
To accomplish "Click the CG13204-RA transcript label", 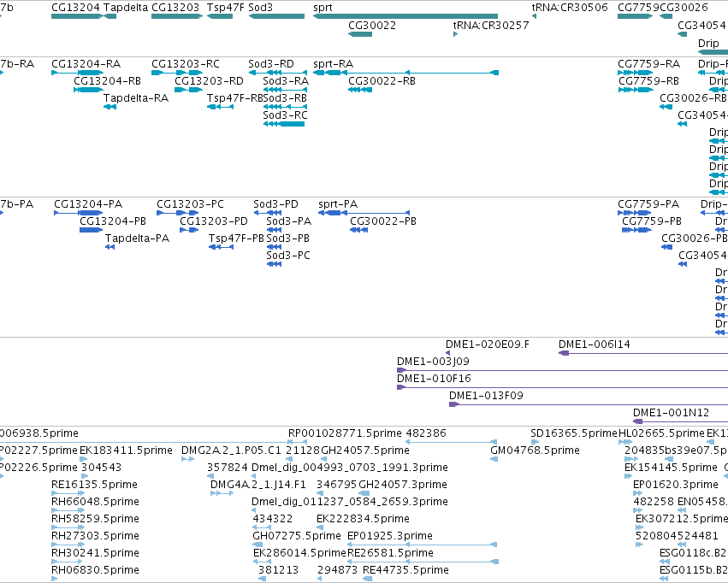I will pos(86,63).
